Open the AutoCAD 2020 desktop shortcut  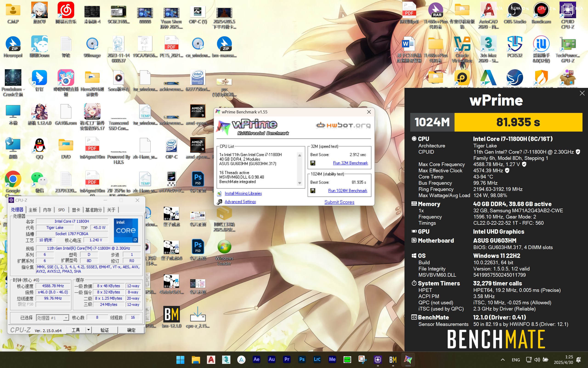(x=488, y=15)
